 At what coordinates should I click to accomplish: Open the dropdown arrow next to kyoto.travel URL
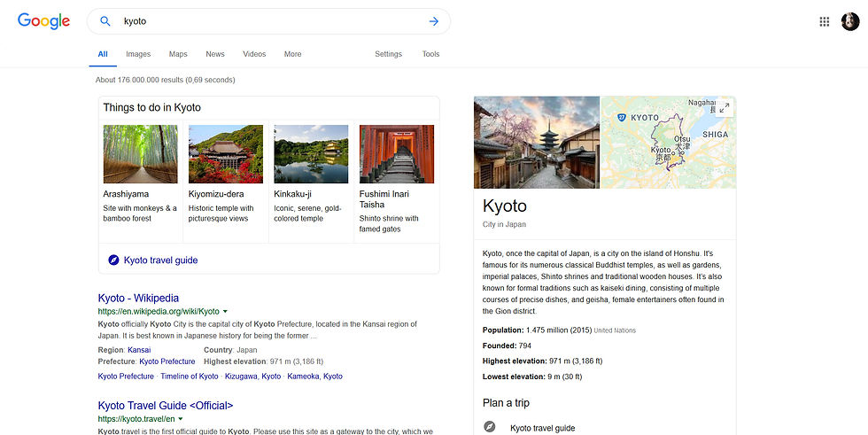pos(181,419)
